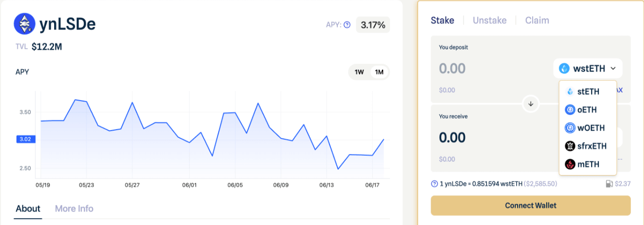The height and width of the screenshot is (225, 644).
Task: Switch chart to 1M range
Action: [x=379, y=72]
